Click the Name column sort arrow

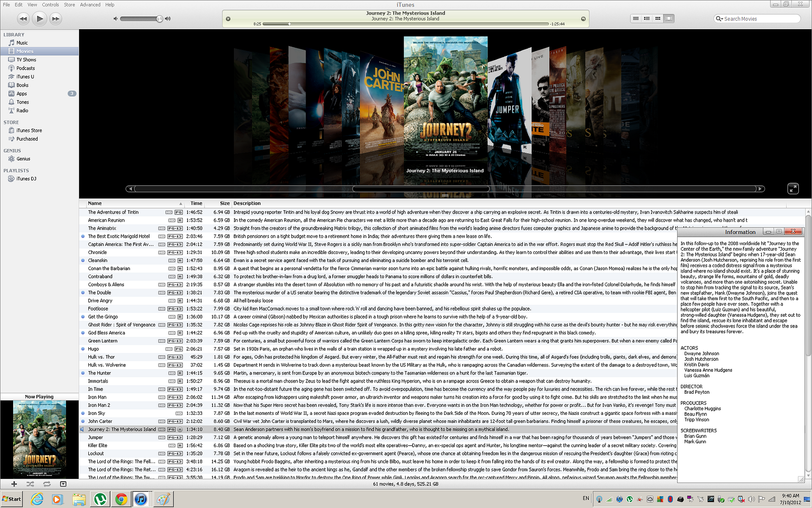pos(180,204)
